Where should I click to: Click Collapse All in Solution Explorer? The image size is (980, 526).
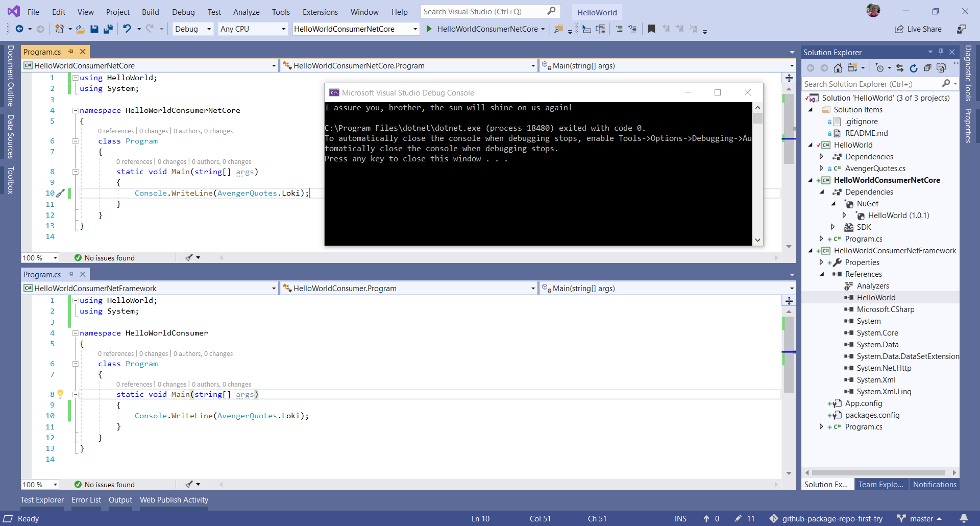click(x=927, y=68)
